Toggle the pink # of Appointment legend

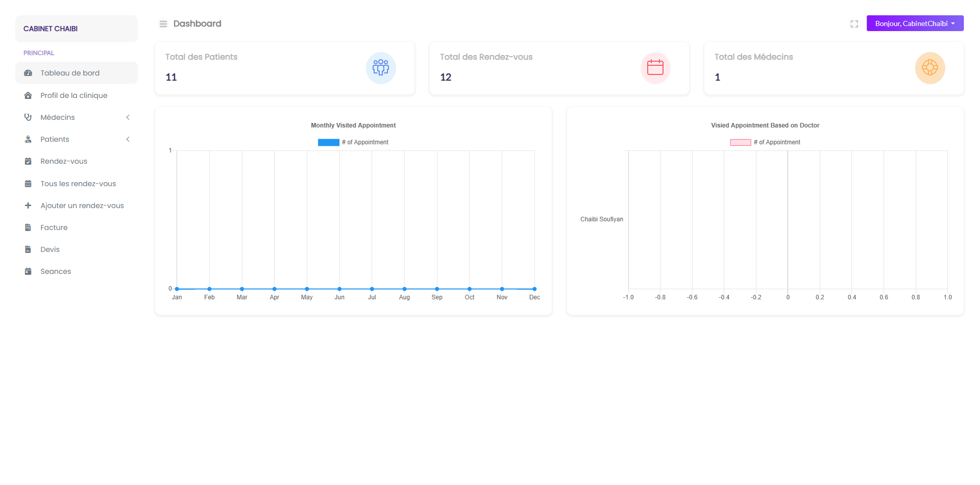(x=740, y=142)
